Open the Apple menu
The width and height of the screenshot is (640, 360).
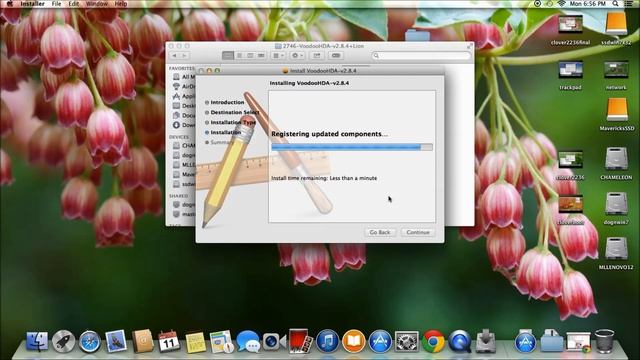(x=9, y=4)
